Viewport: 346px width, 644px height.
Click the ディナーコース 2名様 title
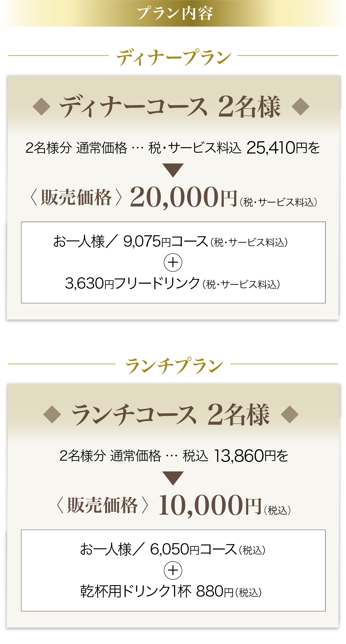tap(170, 107)
